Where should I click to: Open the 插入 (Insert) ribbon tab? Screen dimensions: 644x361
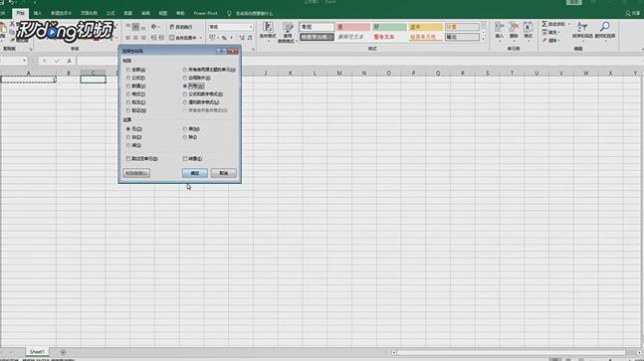click(38, 14)
